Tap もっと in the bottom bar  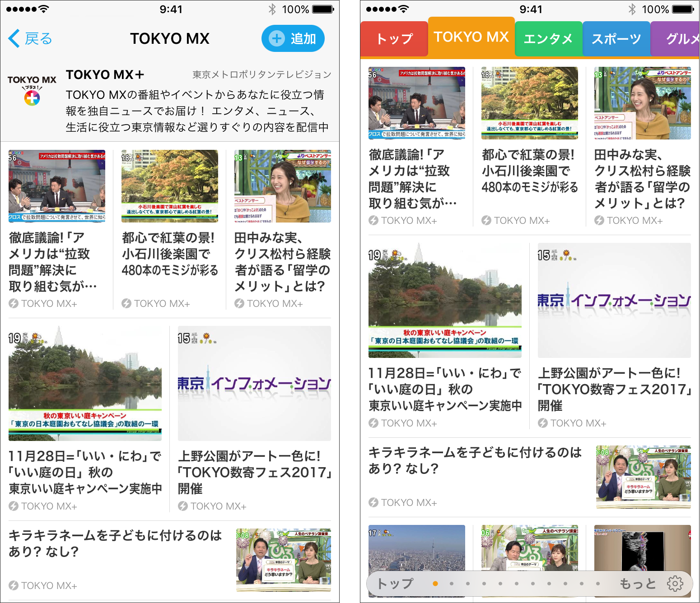pos(638,583)
